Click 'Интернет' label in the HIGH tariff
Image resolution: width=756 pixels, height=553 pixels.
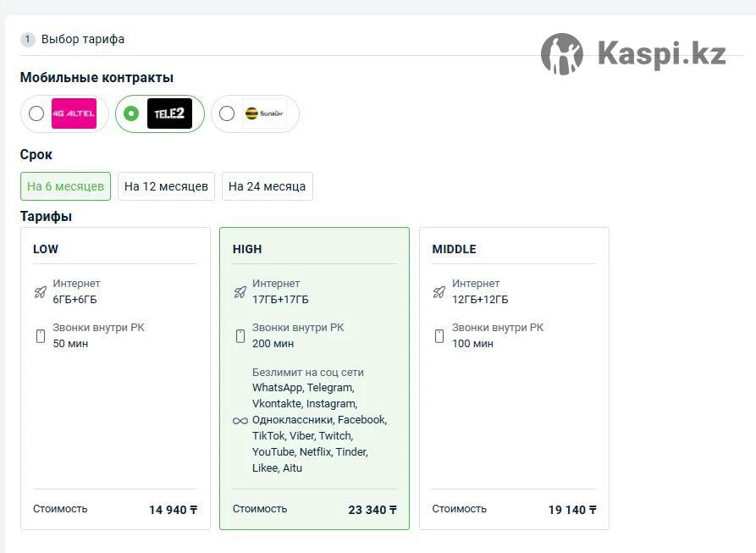276,284
